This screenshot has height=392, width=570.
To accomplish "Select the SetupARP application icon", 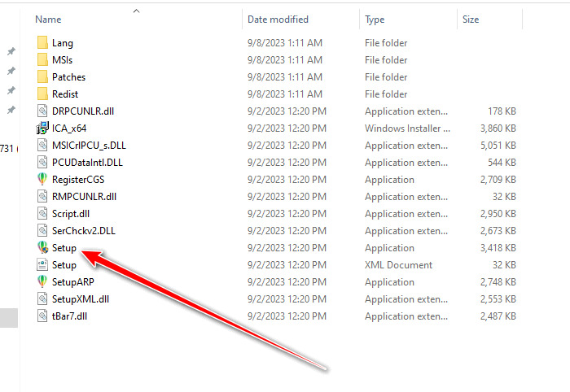I will click(43, 282).
